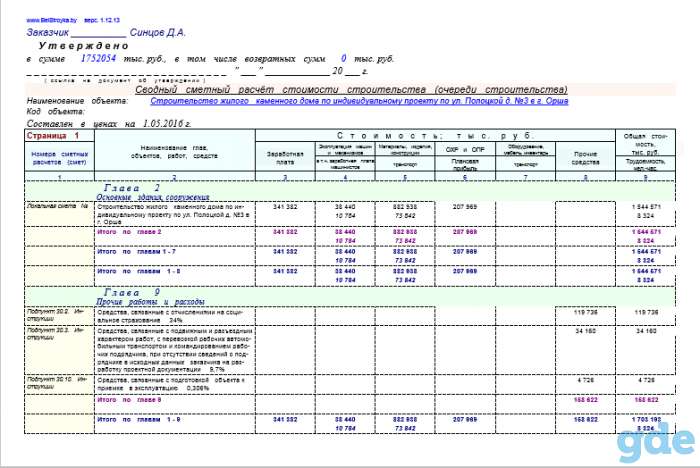Click 34 160 in the Прочие средства column
The height and width of the screenshot is (468, 700).
[585, 331]
